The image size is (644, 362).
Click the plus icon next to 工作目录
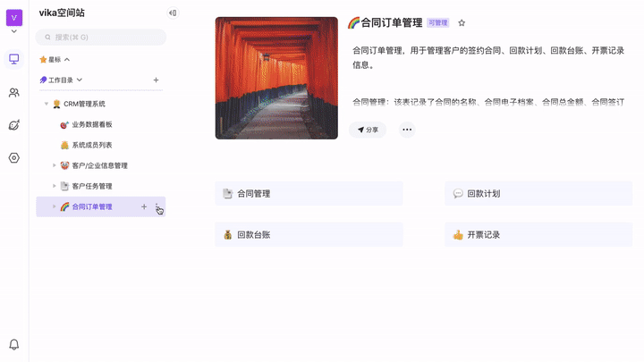click(156, 80)
